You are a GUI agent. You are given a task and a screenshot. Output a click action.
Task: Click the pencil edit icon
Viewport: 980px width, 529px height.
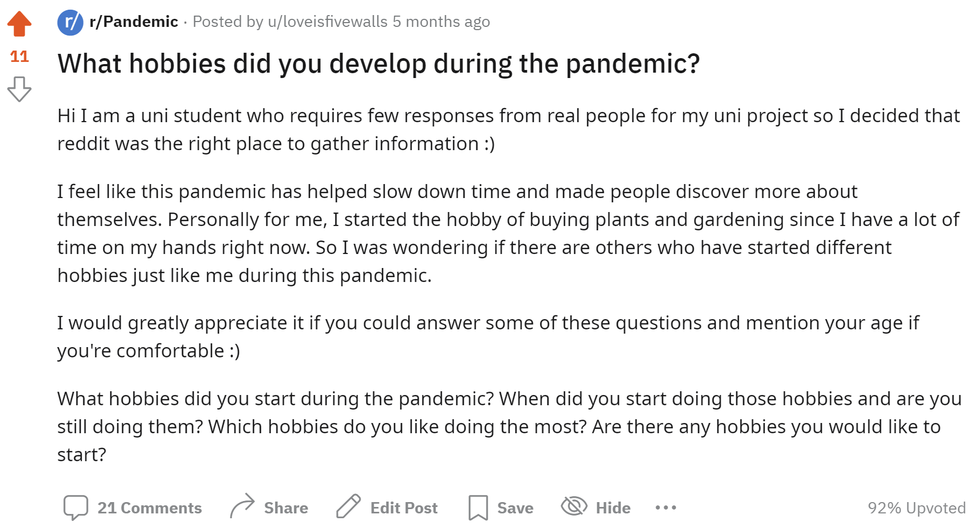(x=348, y=506)
